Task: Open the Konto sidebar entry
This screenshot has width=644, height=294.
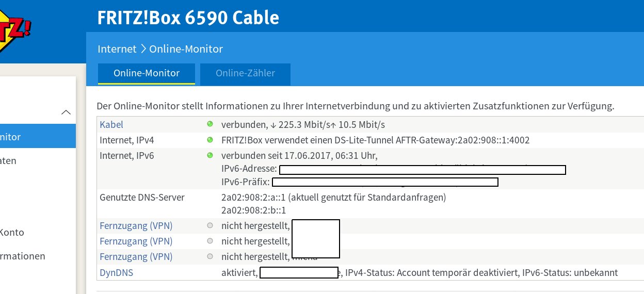Action: point(12,232)
